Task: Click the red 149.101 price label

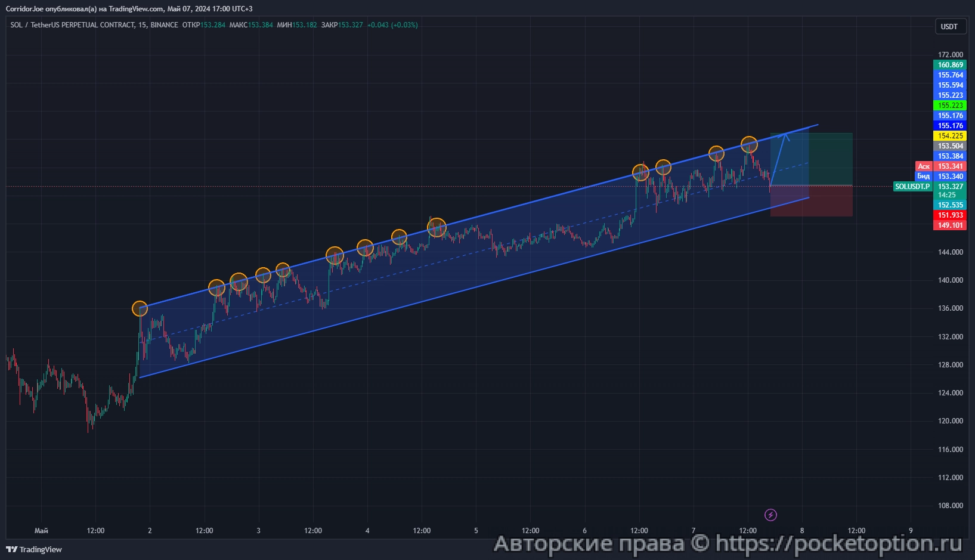Action: (950, 225)
